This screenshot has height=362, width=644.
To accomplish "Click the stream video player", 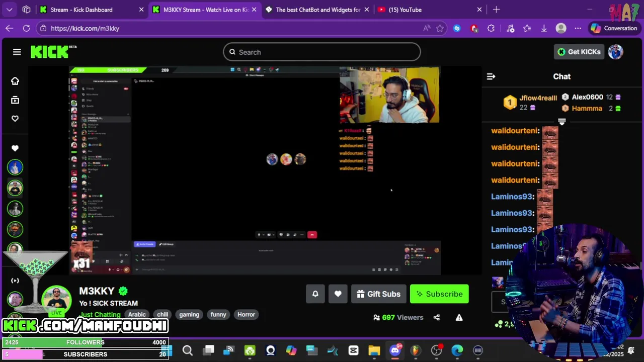I will point(255,170).
